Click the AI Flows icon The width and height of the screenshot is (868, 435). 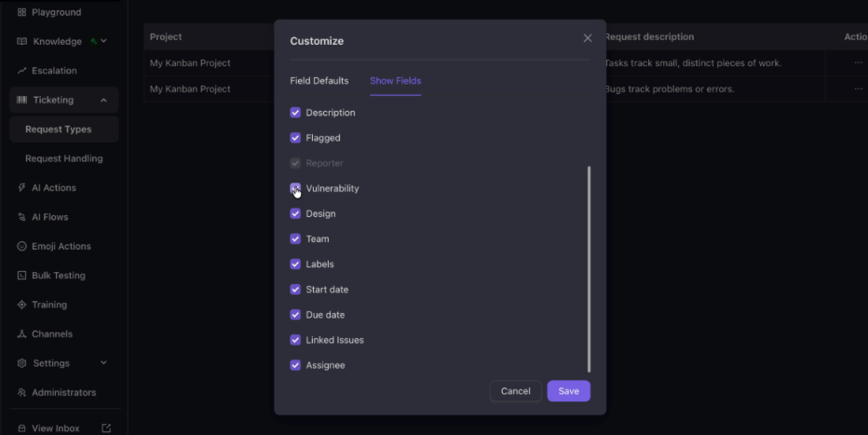coord(21,217)
